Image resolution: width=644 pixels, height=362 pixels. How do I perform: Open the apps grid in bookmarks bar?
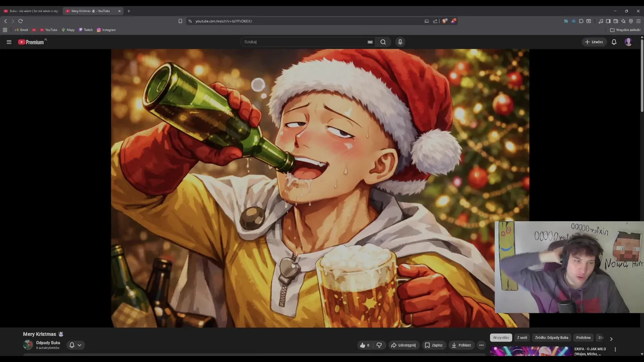[x=5, y=30]
